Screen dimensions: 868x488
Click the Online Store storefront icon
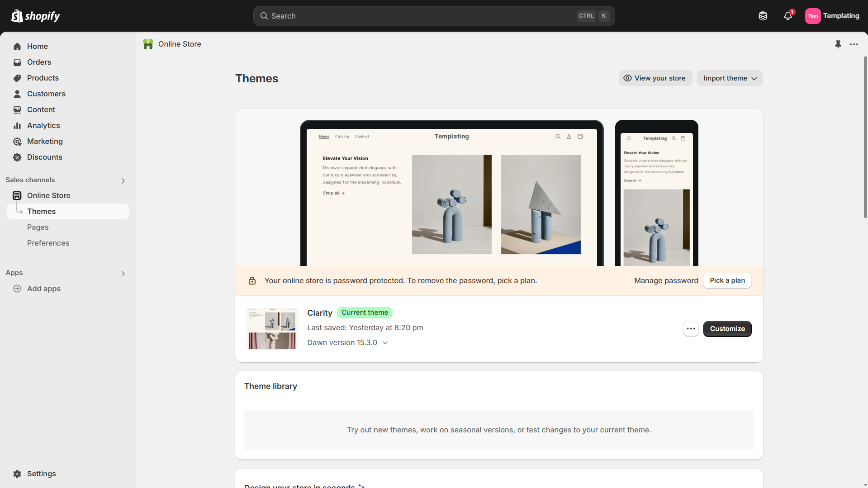(x=17, y=195)
